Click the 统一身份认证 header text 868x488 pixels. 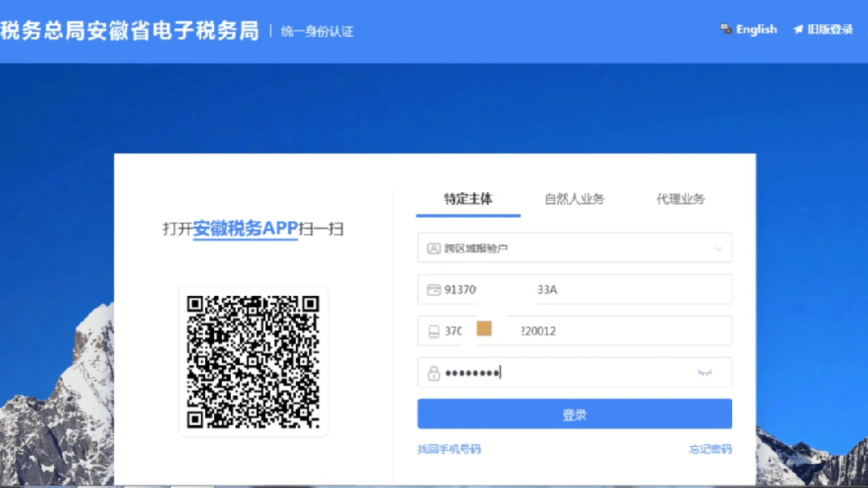coord(317,31)
